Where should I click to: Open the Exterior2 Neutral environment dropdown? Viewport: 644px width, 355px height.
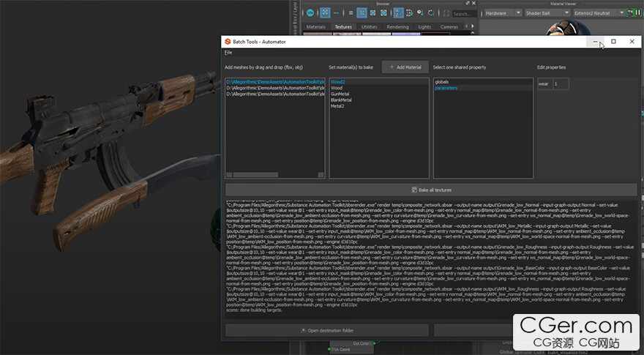[x=599, y=13]
